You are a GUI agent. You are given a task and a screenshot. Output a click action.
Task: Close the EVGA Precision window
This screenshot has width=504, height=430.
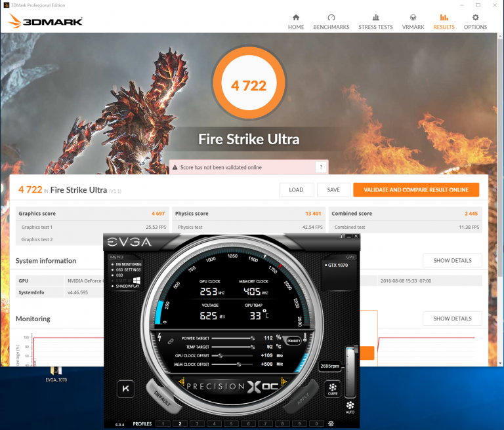click(x=356, y=237)
